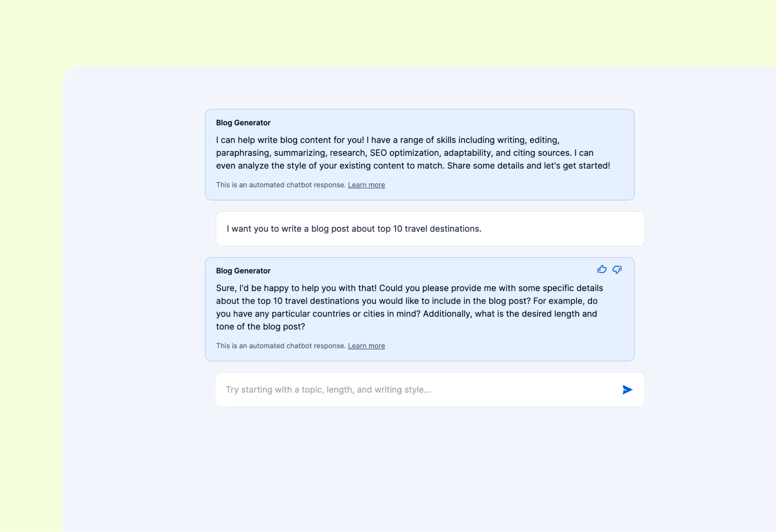The height and width of the screenshot is (532, 776).
Task: Click the second Blog Generator reply bubble
Action: click(x=419, y=309)
